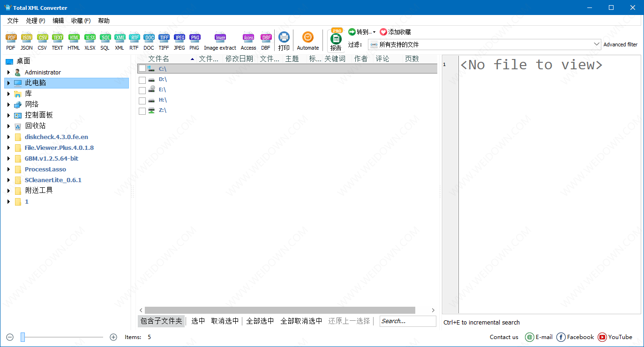Expand the 此电脑 tree node
644x347 pixels.
tap(8, 83)
